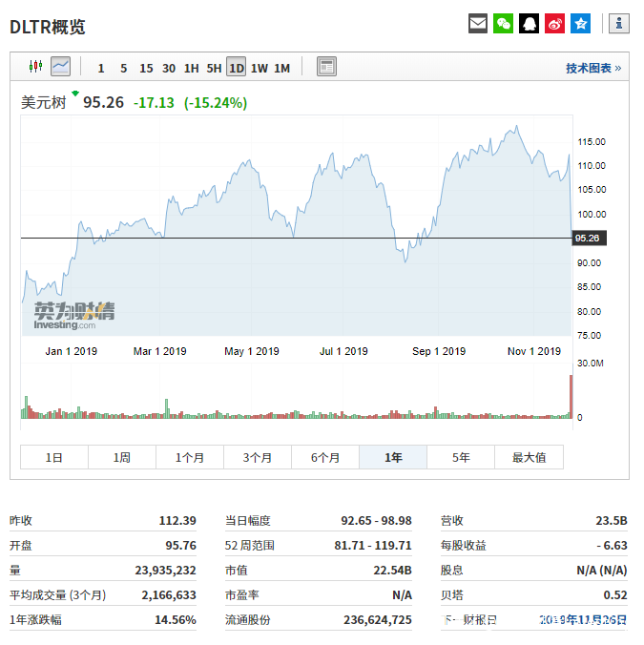Click the 52周范围 value 81.71 - 119.71
Screen dimensions: 644x645
pos(373,545)
